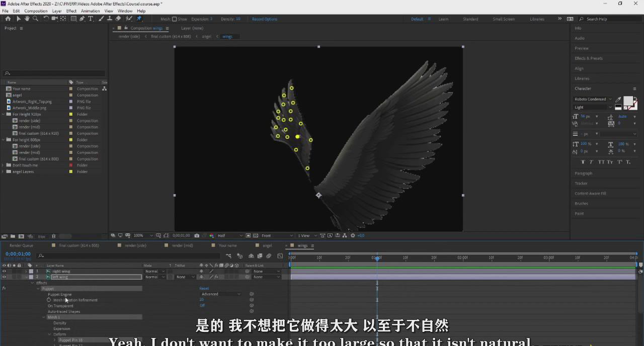Open the Half resolution dropdown
Viewport: 644px width, 346px height.
229,235
